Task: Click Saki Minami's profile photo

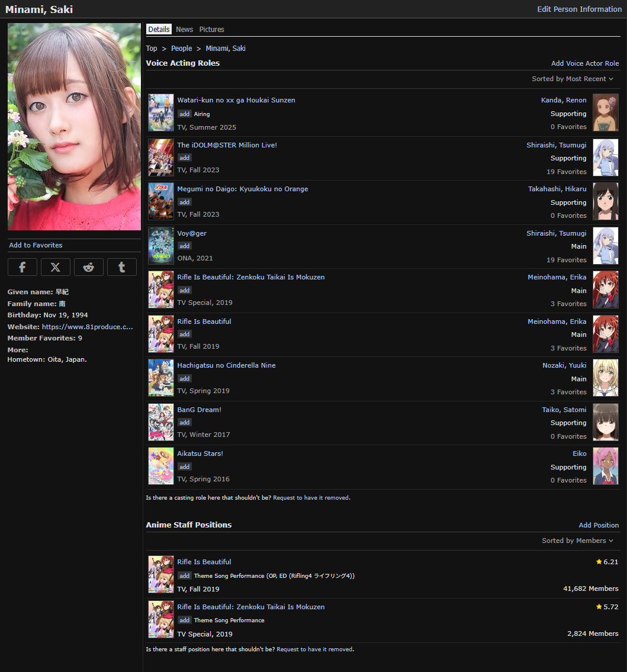Action: tap(74, 127)
